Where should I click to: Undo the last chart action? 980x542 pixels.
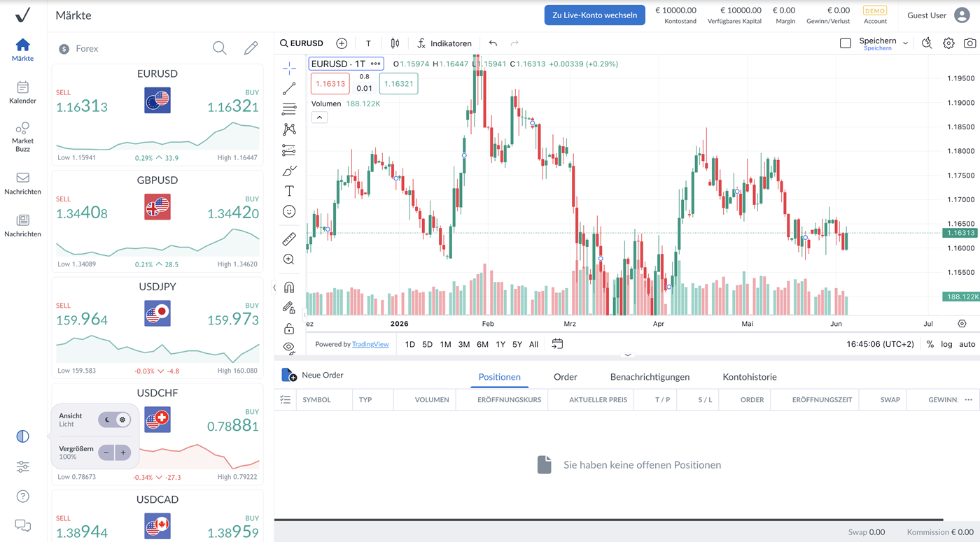493,43
